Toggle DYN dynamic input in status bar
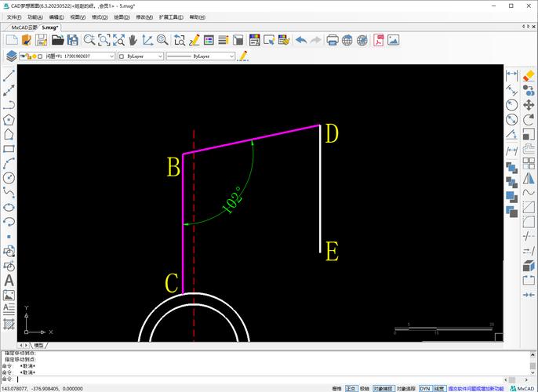 tap(424, 387)
